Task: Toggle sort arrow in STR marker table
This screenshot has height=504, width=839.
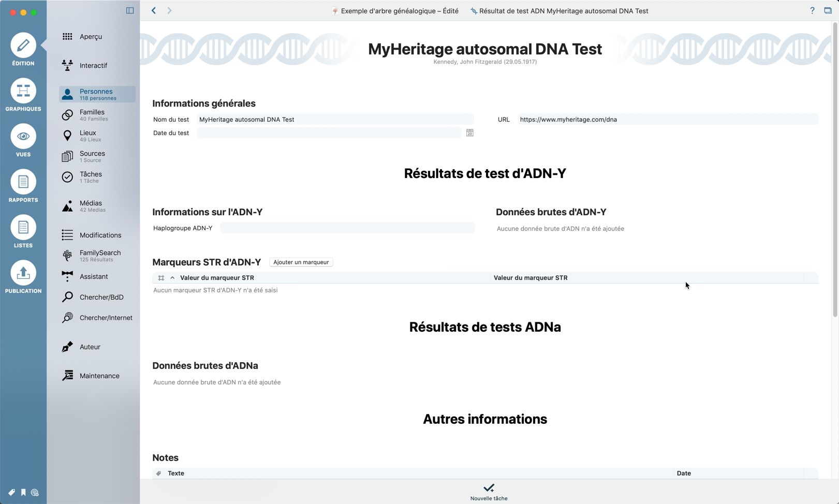Action: click(172, 278)
